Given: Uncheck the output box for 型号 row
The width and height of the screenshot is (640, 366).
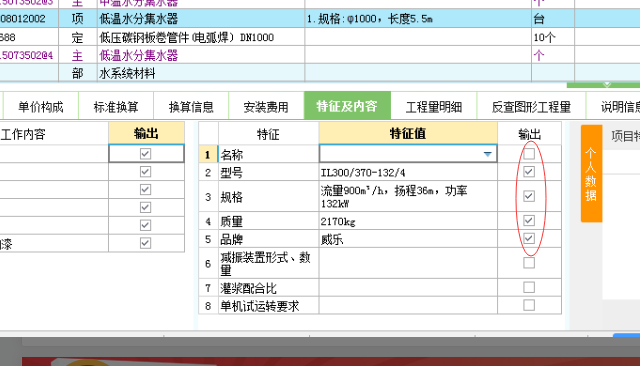Looking at the screenshot, I should tap(529, 172).
